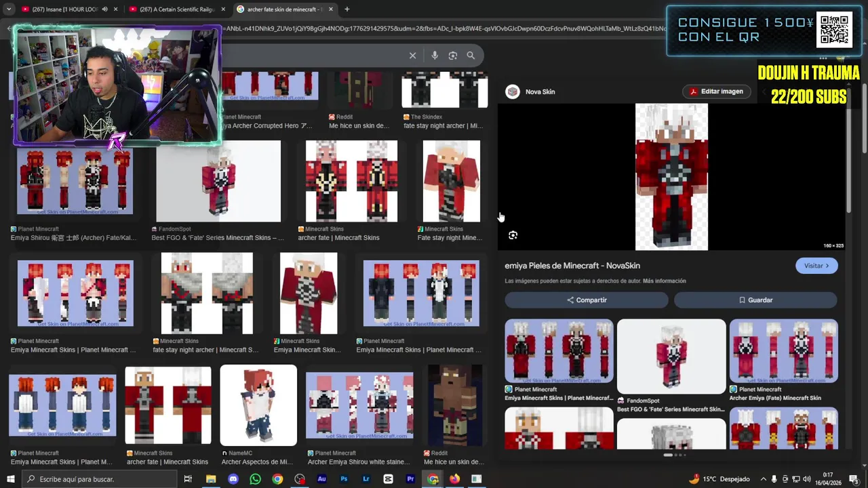This screenshot has height=488, width=868.
Task: Open Emiya Shirou Archer Fate/Kal Planet Minecraft result
Action: [x=75, y=182]
